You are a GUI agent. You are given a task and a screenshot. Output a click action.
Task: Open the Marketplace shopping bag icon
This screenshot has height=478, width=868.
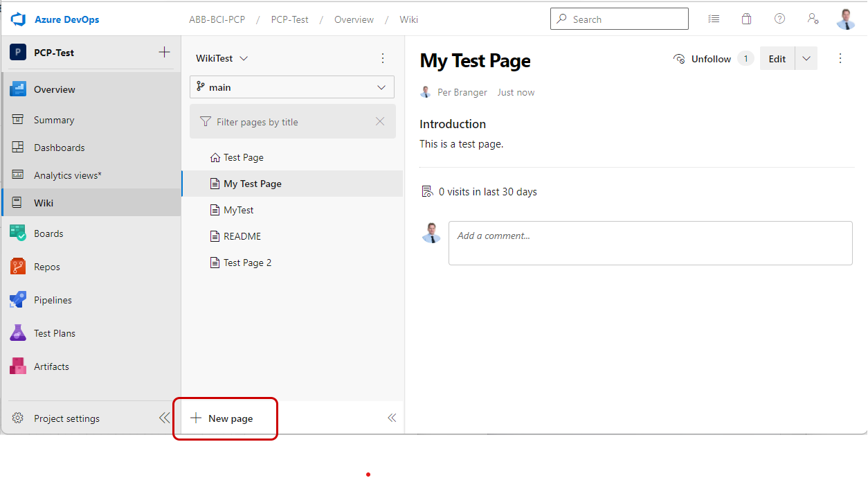click(x=746, y=19)
